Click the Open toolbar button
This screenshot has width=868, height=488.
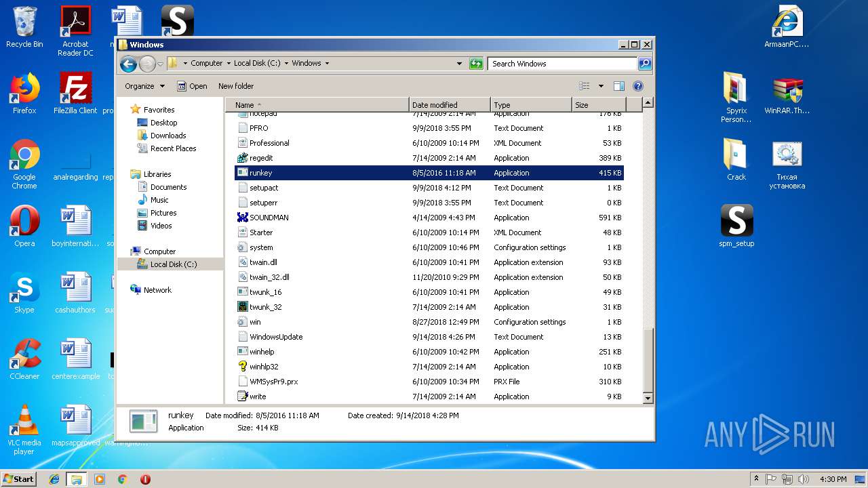(192, 86)
